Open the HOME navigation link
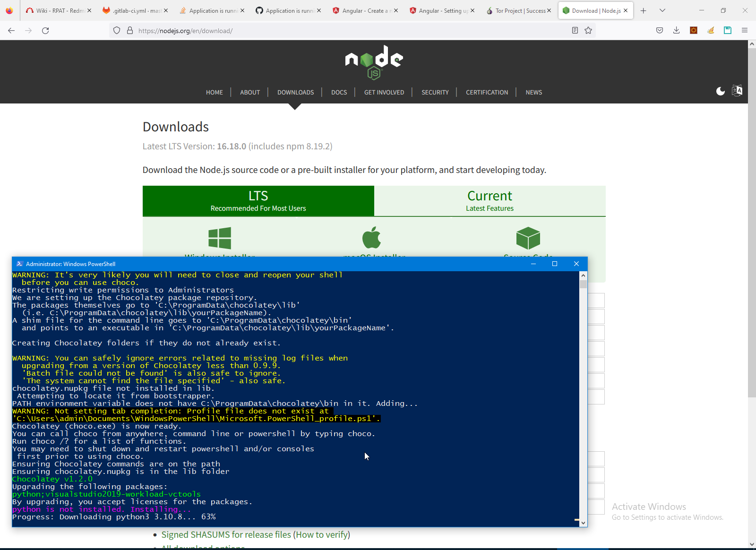This screenshot has width=756, height=550. coord(215,92)
